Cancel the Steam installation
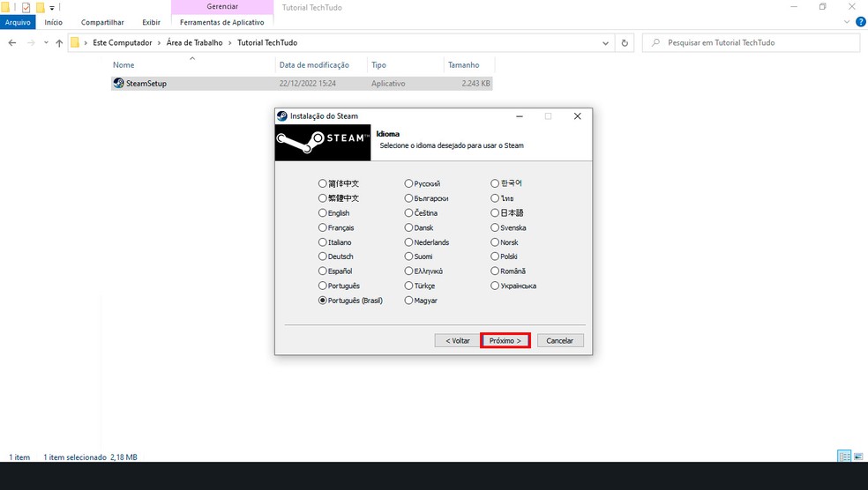 point(559,341)
